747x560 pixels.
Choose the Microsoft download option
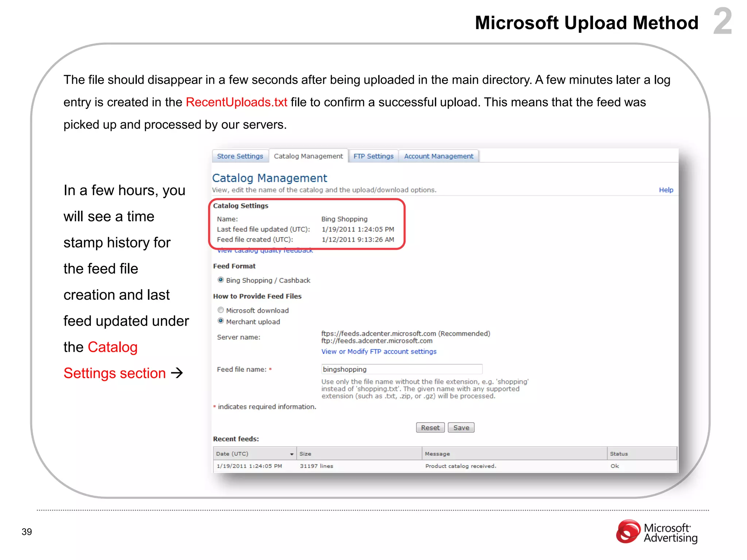click(x=221, y=310)
